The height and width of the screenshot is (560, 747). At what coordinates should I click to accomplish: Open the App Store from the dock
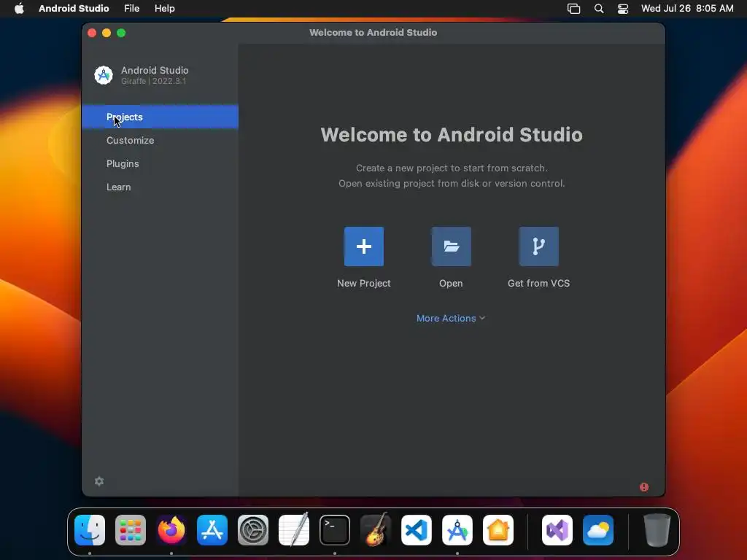point(212,530)
